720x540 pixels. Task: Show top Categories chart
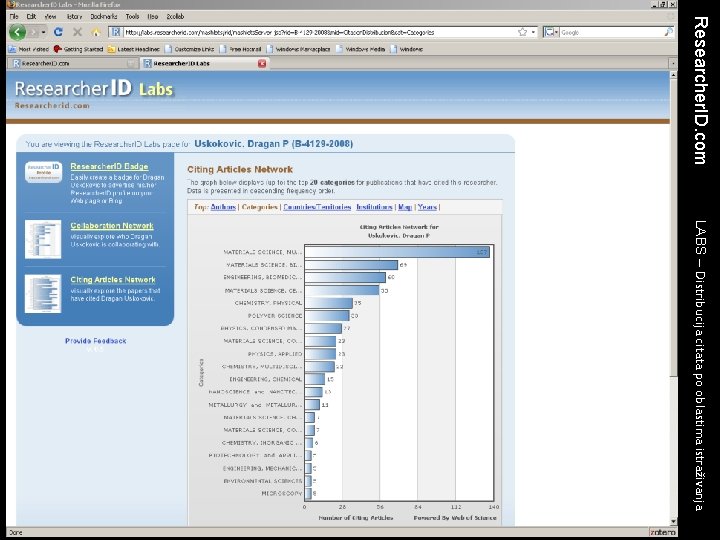click(259, 207)
